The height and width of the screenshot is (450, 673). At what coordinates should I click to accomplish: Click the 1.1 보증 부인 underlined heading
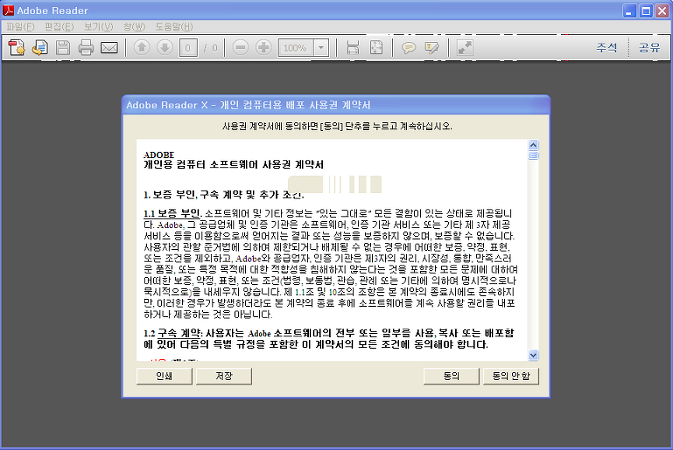pos(172,213)
